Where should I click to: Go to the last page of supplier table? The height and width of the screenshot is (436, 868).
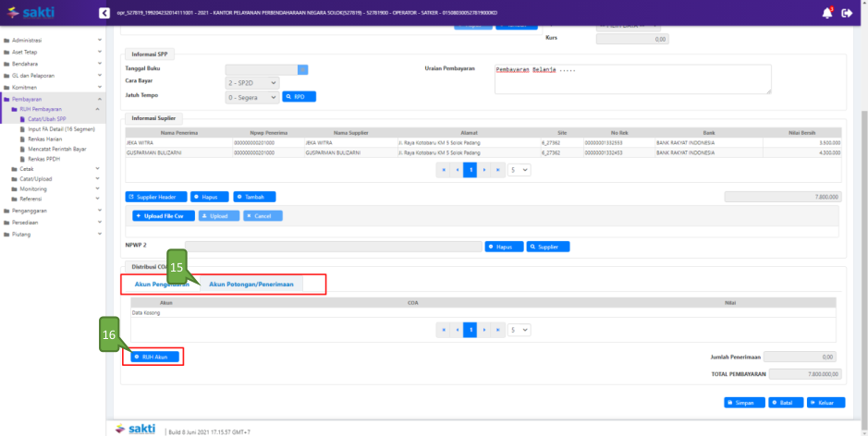pos(500,170)
